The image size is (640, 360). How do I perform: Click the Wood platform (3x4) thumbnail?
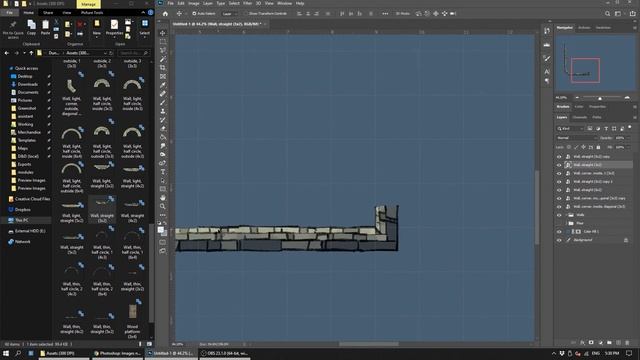pyautogui.click(x=132, y=311)
